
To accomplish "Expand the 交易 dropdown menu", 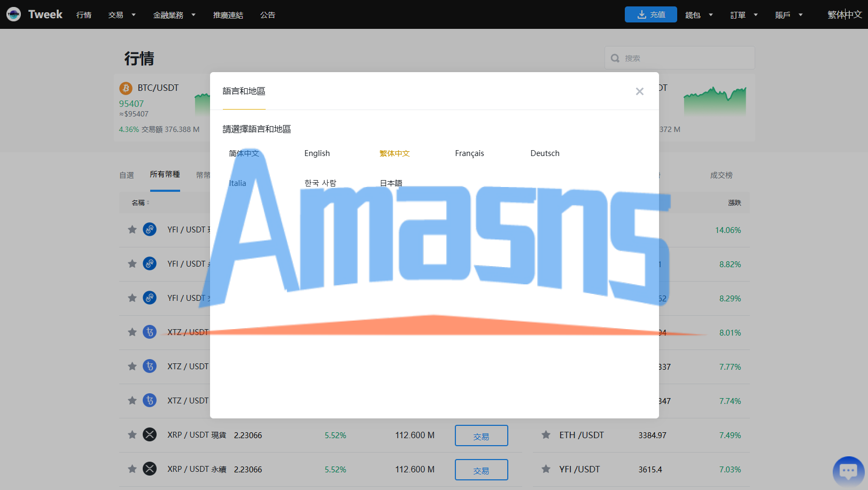I will click(122, 15).
